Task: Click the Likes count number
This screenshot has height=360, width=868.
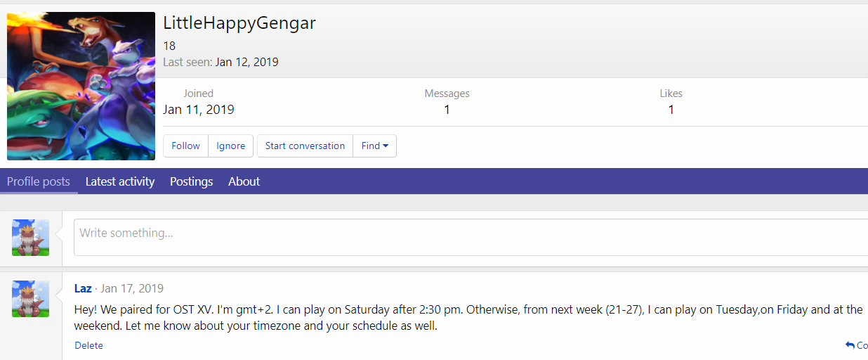Action: tap(671, 110)
